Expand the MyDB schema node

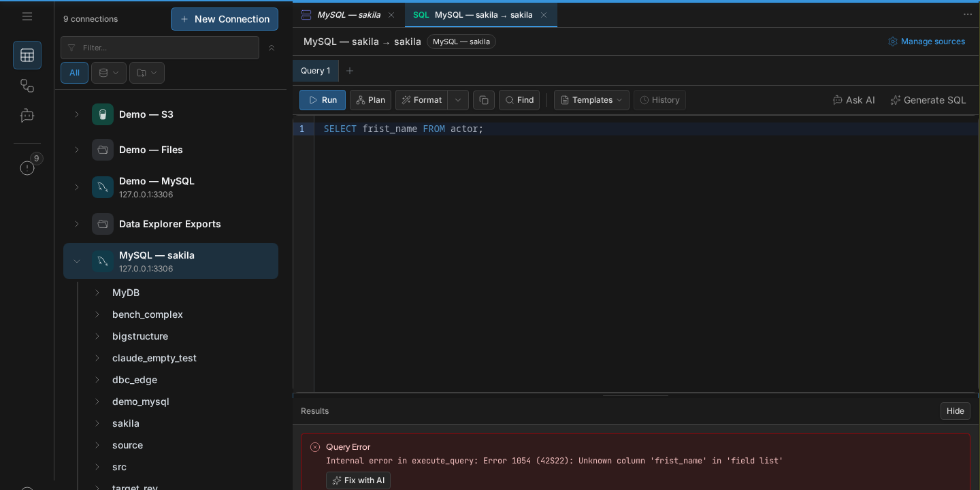coord(97,293)
